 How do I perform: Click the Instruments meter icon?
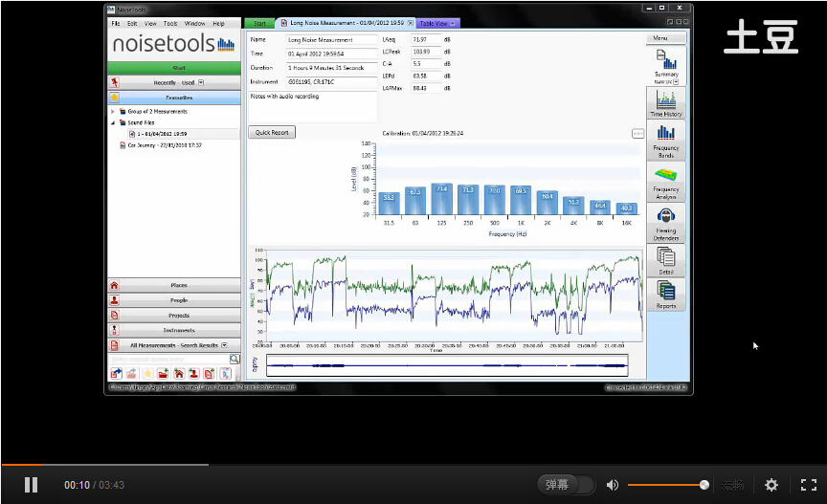[115, 330]
